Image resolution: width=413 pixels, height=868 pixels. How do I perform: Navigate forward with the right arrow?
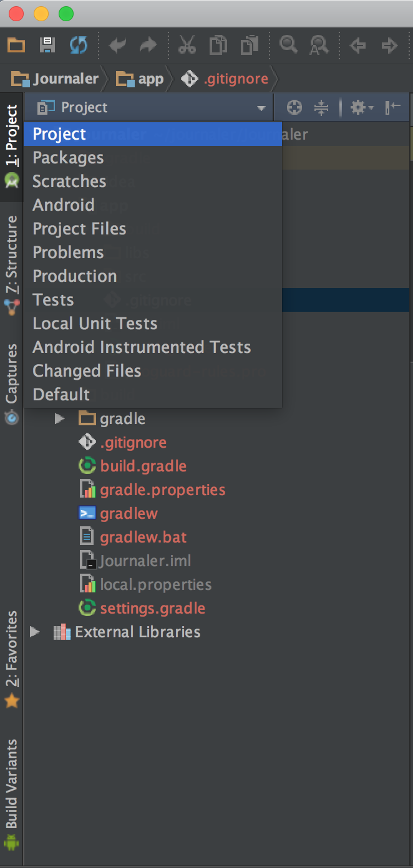pos(389,45)
